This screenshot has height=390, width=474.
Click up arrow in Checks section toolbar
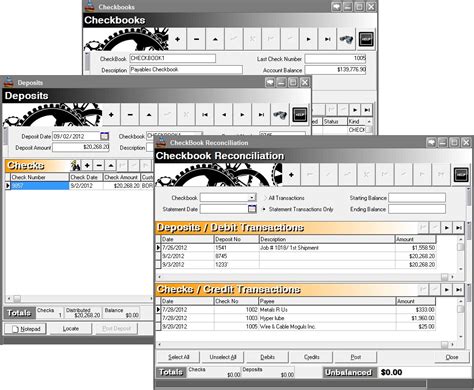[x=111, y=165]
